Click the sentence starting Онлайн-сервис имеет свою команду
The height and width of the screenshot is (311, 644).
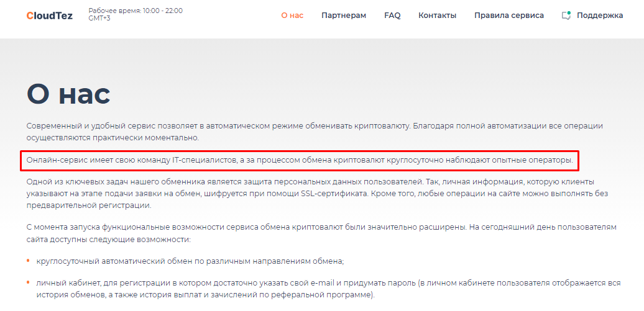point(300,160)
